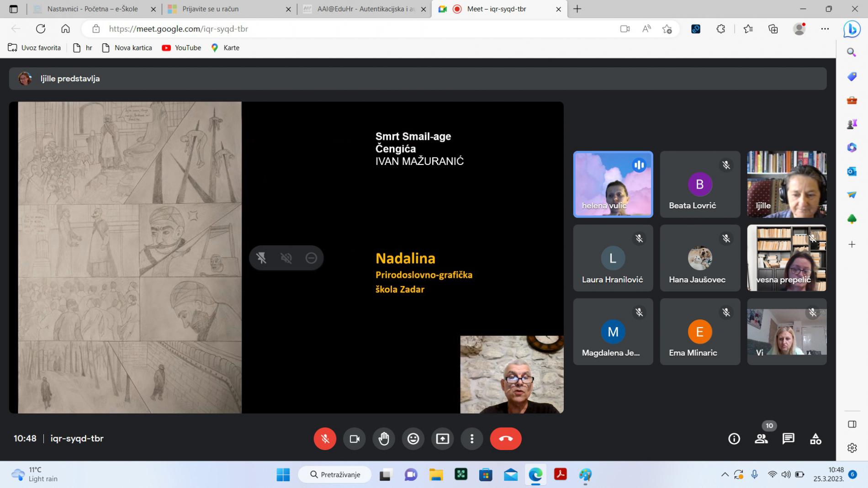Screen dimensions: 868x488
Task: Leave the call with red hang-up button
Action: coord(505,439)
